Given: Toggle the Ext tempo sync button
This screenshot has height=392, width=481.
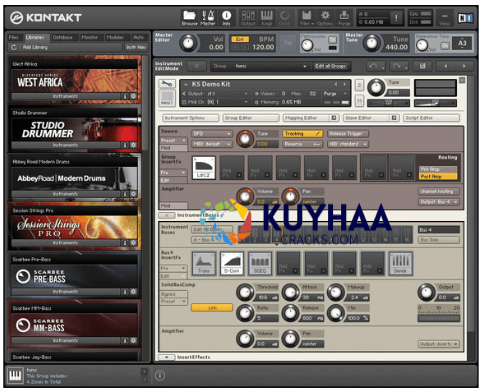Looking at the screenshot, I should click(x=240, y=39).
